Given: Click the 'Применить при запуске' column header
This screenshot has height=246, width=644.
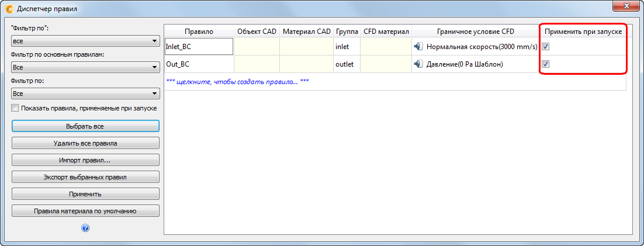Looking at the screenshot, I should tap(583, 31).
